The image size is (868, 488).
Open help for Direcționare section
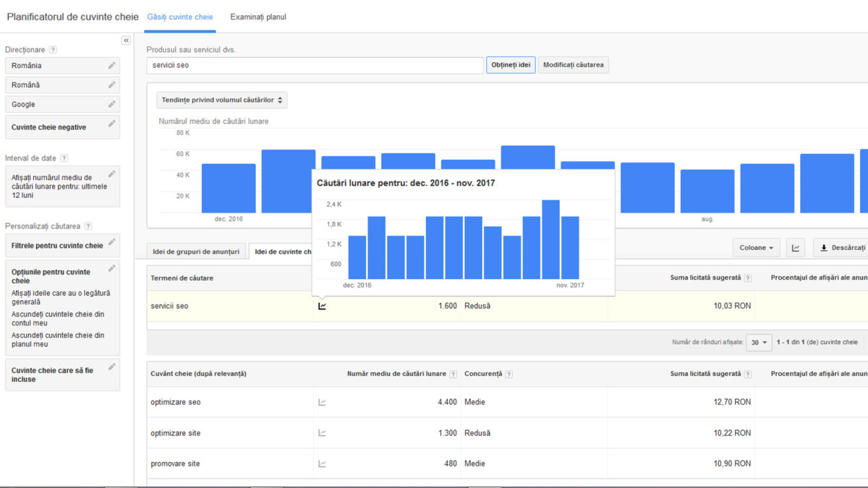tap(53, 50)
